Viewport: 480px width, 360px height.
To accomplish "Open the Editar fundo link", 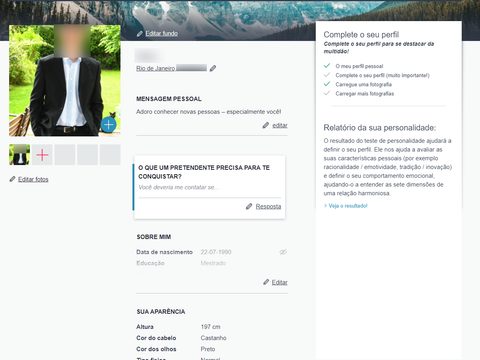I will 162,34.
